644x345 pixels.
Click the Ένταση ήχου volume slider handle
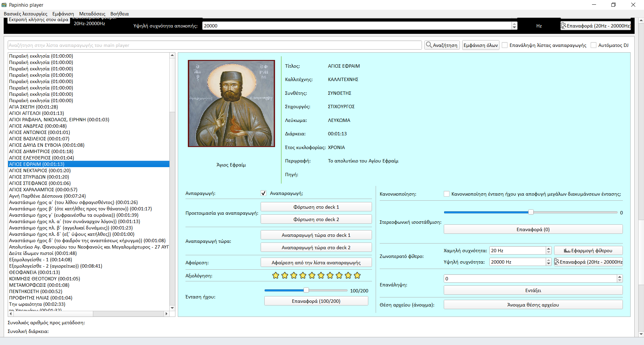[x=306, y=290]
